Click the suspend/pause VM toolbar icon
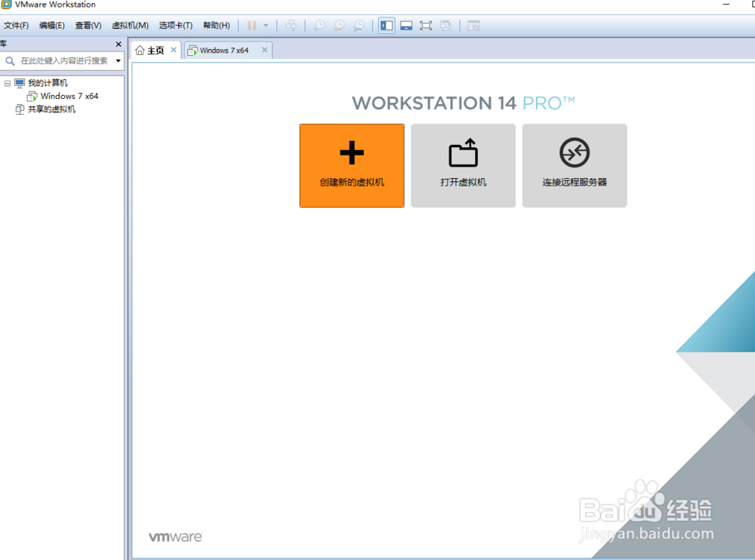Image resolution: width=755 pixels, height=560 pixels. pos(252,26)
